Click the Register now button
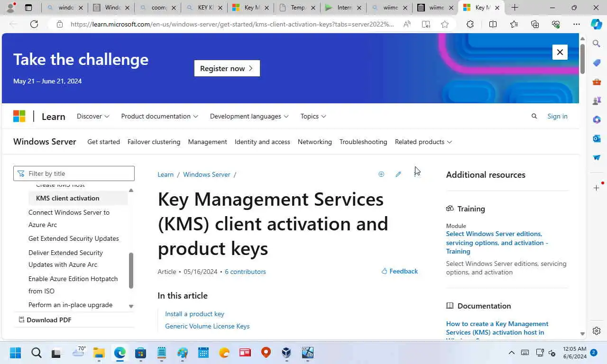This screenshot has width=607, height=364. click(227, 68)
